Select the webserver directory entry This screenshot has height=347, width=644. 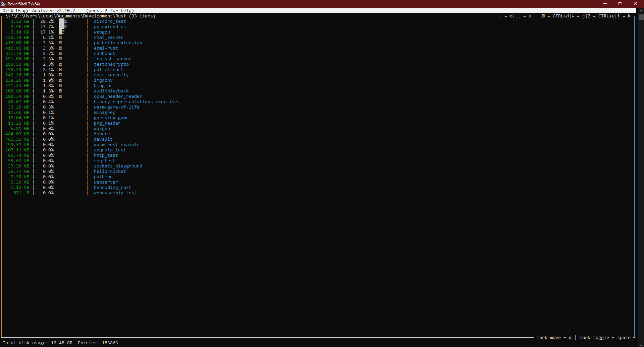[x=106, y=182]
